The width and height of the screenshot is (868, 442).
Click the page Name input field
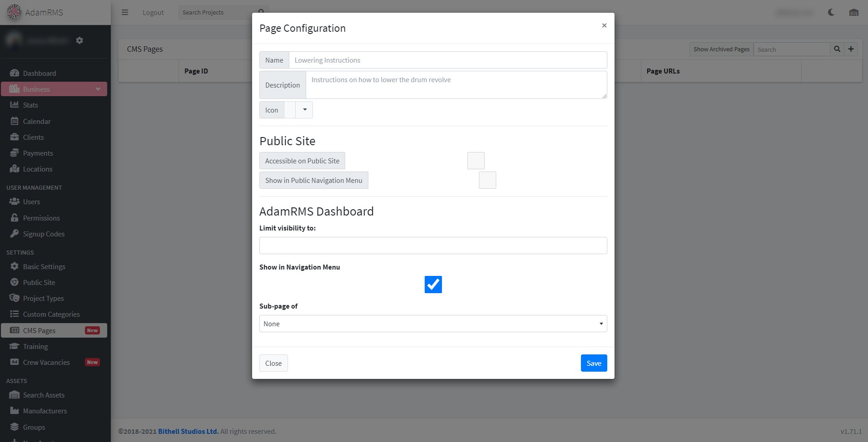click(x=447, y=60)
